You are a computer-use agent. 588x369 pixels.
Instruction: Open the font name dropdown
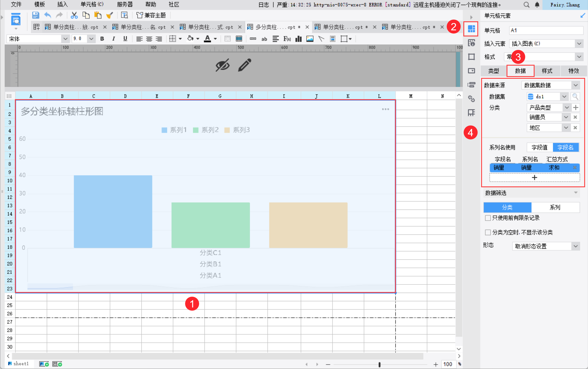pos(65,39)
